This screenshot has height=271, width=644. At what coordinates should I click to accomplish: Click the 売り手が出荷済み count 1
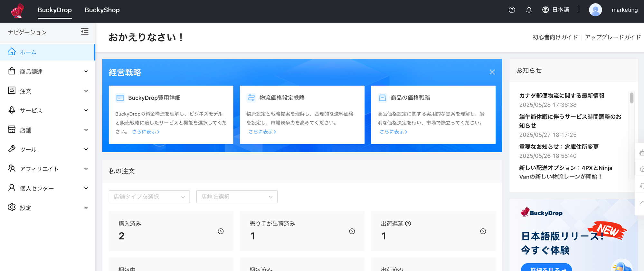click(253, 236)
